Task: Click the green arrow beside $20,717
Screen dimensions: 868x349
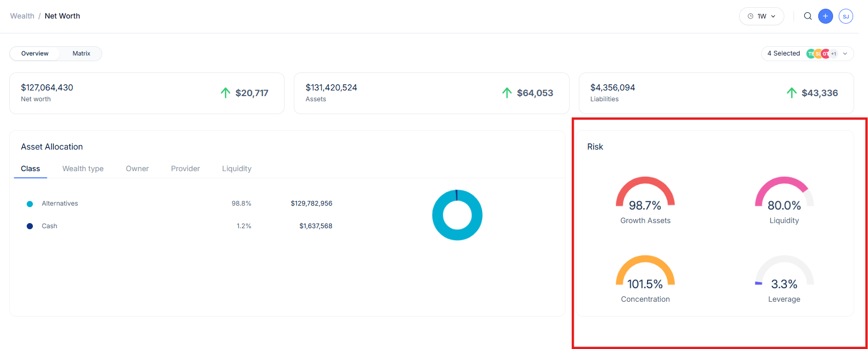Action: pyautogui.click(x=225, y=93)
